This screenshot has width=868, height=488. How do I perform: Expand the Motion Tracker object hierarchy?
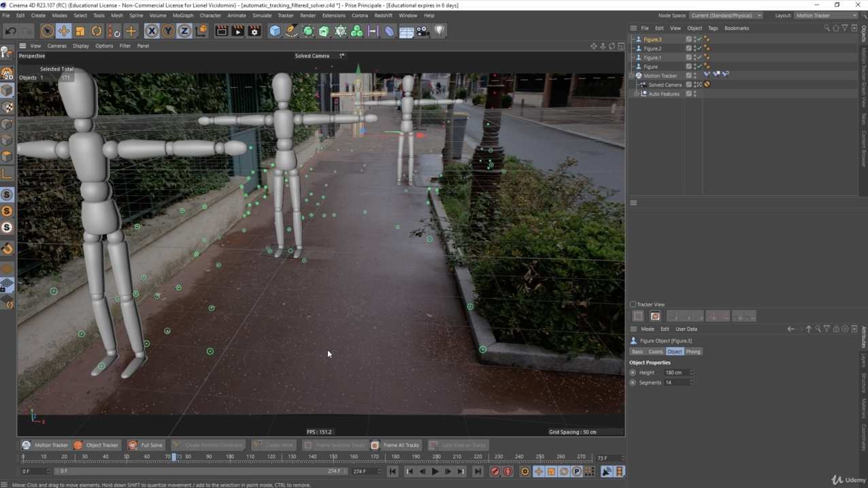point(632,76)
